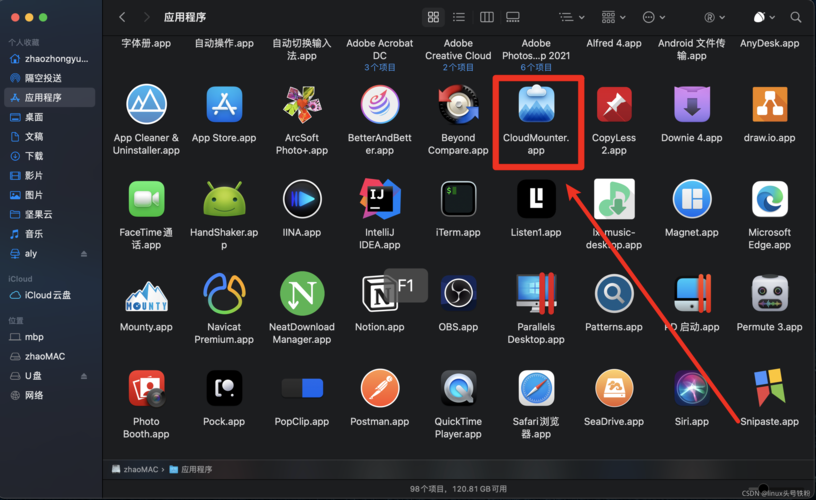This screenshot has width=816, height=500.
Task: Open CloudMounter.app icon
Action: pyautogui.click(x=536, y=104)
